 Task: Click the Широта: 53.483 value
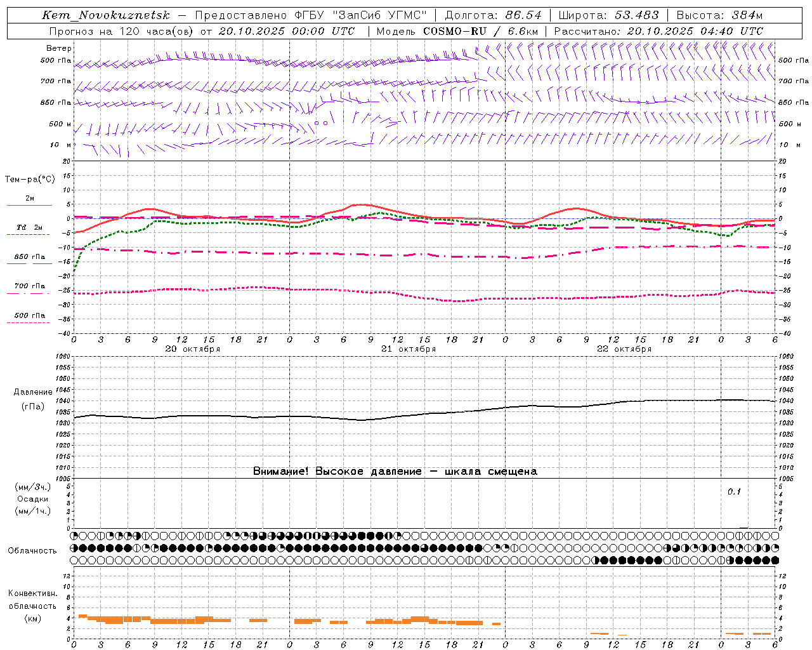point(608,15)
